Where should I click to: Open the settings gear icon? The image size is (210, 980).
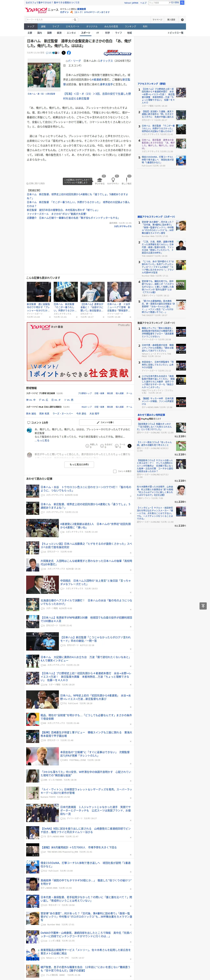(x=182, y=20)
